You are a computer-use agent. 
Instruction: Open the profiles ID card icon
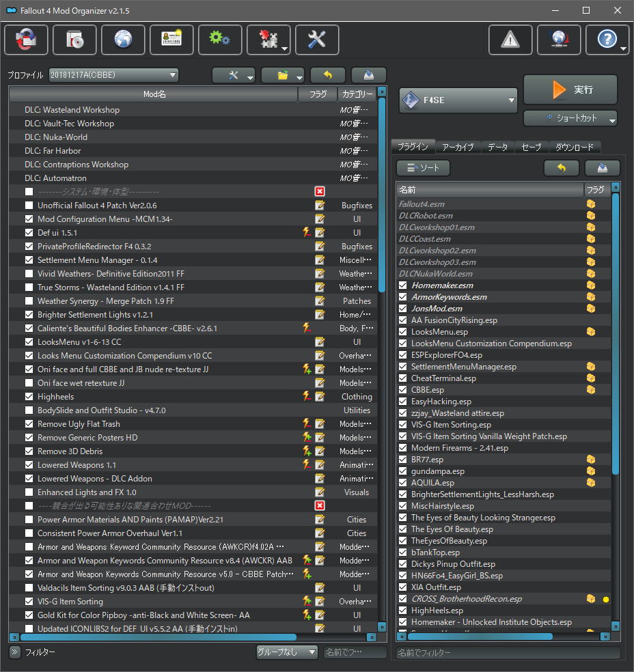[x=171, y=40]
